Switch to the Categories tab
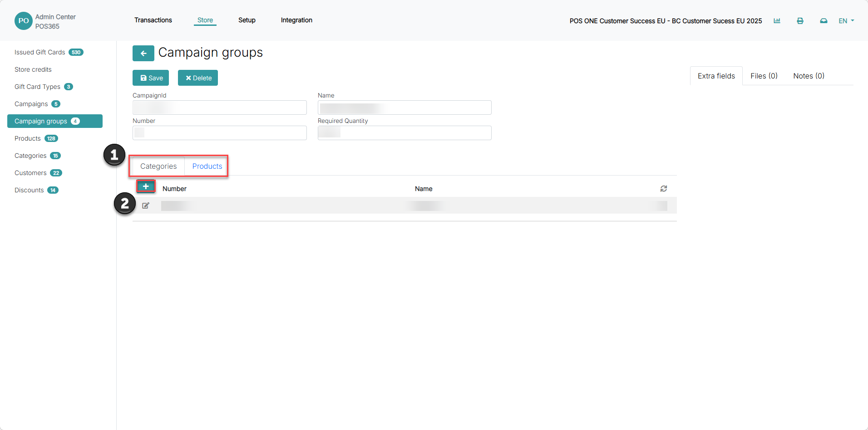 click(158, 166)
